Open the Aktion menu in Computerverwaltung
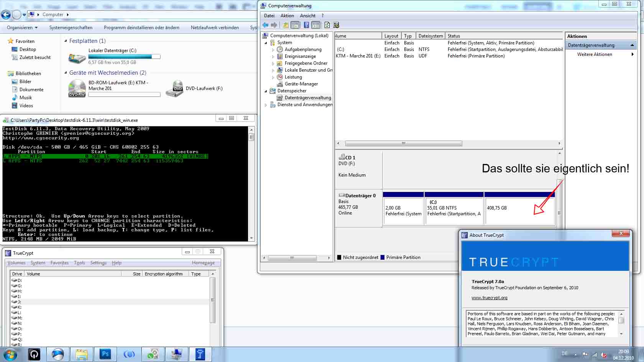Screen dimensions: 644x362 [287, 16]
